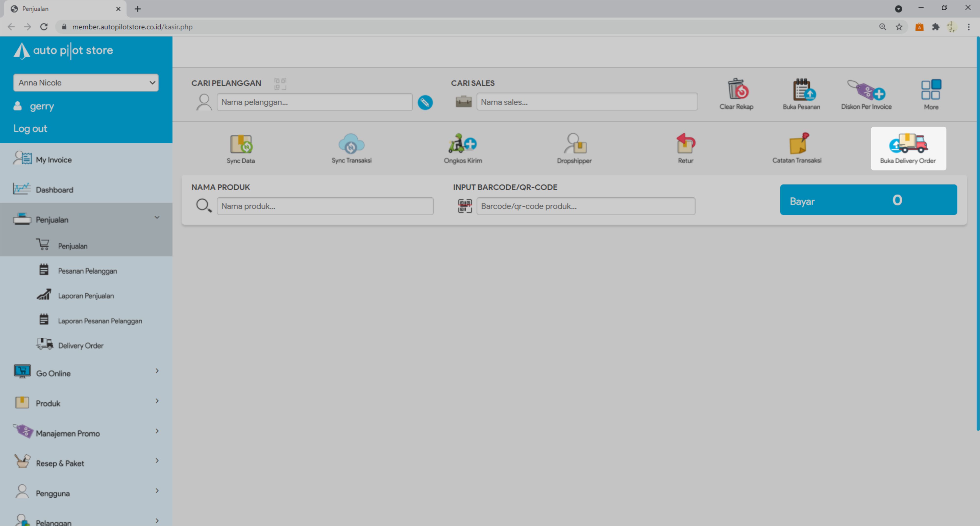This screenshot has width=980, height=526.
Task: Click blue edit pencil beside customer field
Action: 425,102
